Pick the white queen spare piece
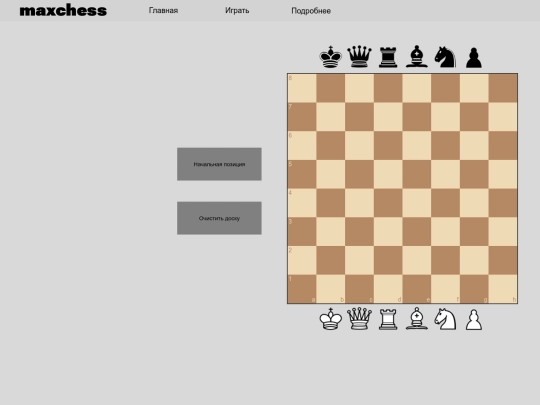 point(359,319)
